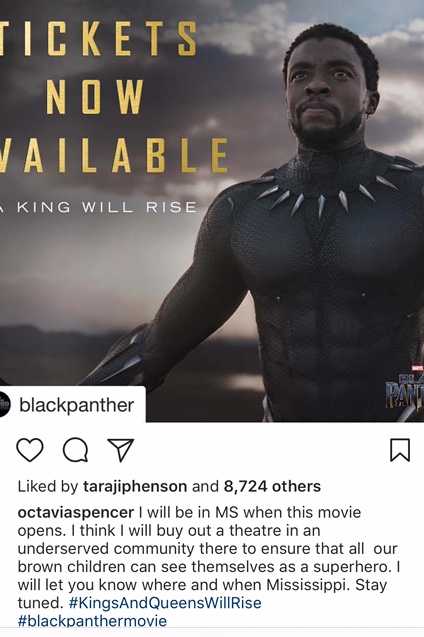The height and width of the screenshot is (637, 424).
Task: Open the blackpanther username tag
Action: pyautogui.click(x=76, y=405)
